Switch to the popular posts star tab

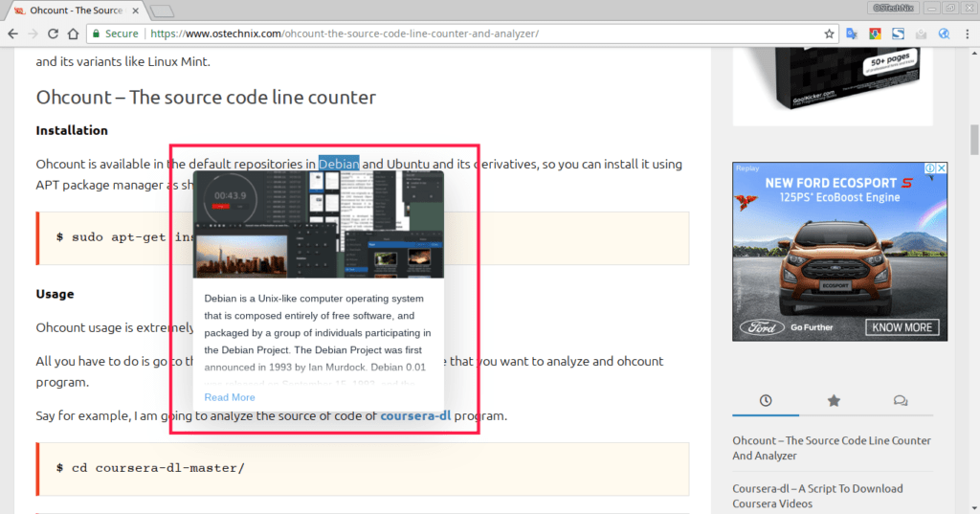834,400
